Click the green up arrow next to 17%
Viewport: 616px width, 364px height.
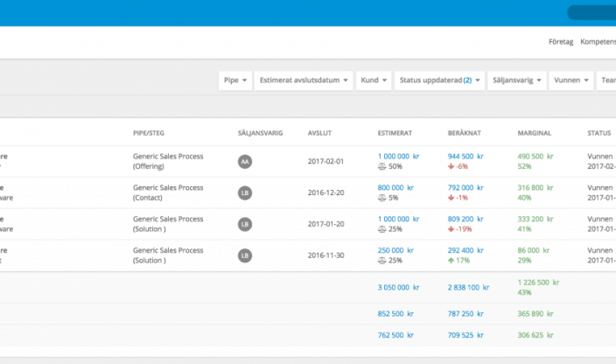(x=452, y=260)
